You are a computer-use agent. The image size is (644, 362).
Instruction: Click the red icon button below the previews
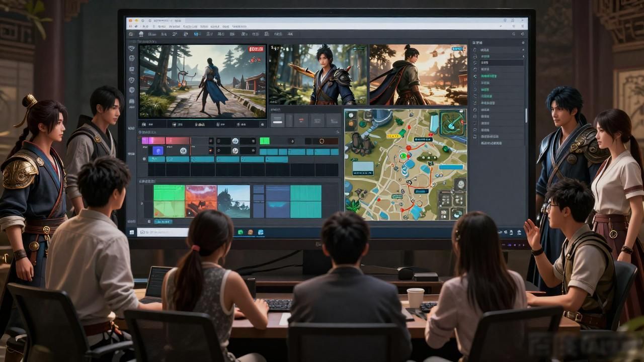[x=301, y=121]
